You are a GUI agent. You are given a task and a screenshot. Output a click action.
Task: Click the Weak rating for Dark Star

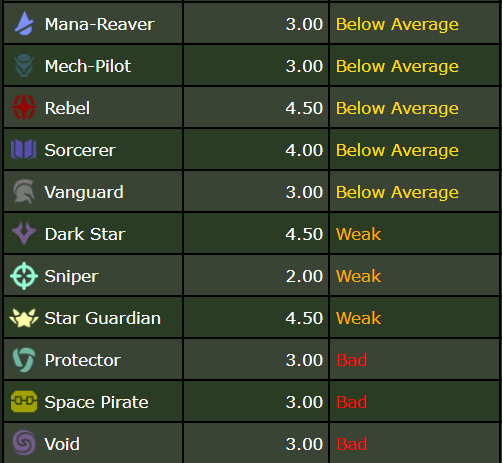pyautogui.click(x=358, y=234)
